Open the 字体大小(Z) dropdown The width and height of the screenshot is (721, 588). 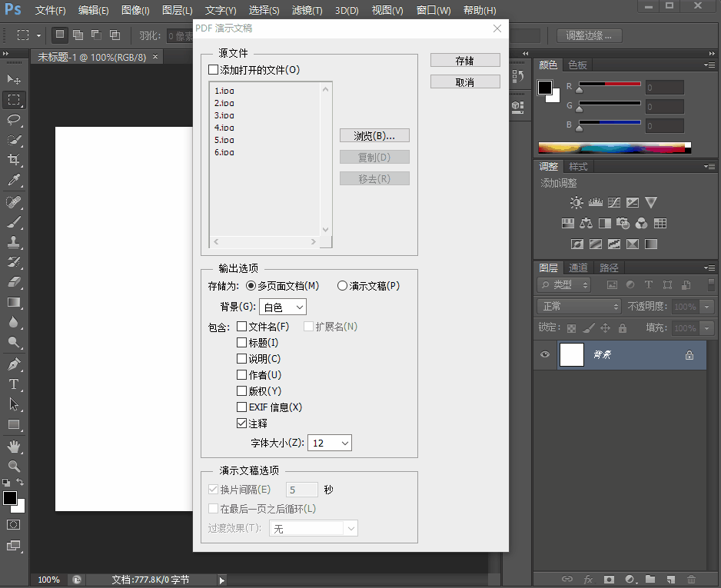(x=330, y=442)
